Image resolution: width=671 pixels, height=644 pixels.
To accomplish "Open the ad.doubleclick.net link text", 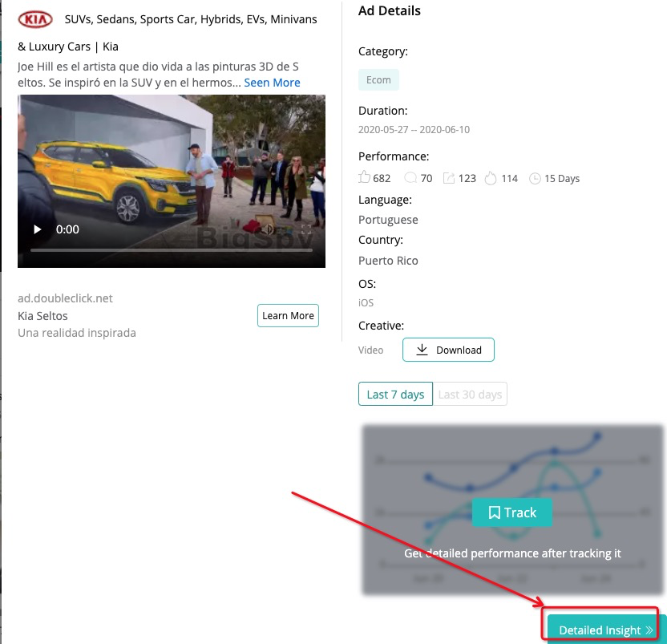I will pyautogui.click(x=65, y=298).
